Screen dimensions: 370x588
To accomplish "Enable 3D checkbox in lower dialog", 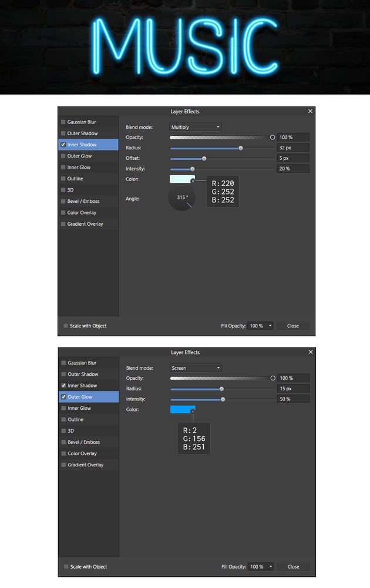I will pos(63,431).
